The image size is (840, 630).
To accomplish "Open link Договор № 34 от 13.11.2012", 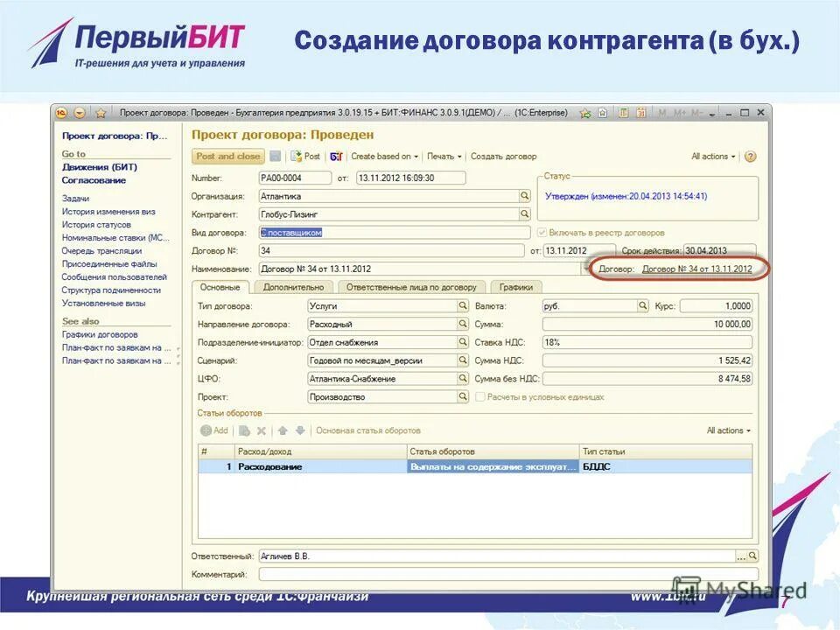I will tap(697, 269).
